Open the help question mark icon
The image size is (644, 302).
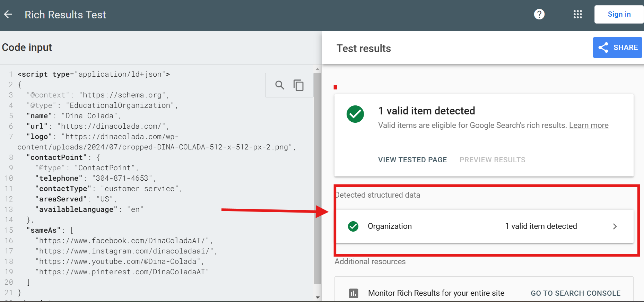[539, 14]
